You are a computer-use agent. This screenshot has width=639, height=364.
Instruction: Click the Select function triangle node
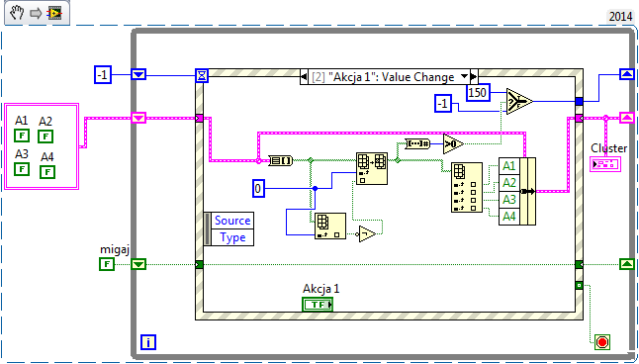click(519, 101)
